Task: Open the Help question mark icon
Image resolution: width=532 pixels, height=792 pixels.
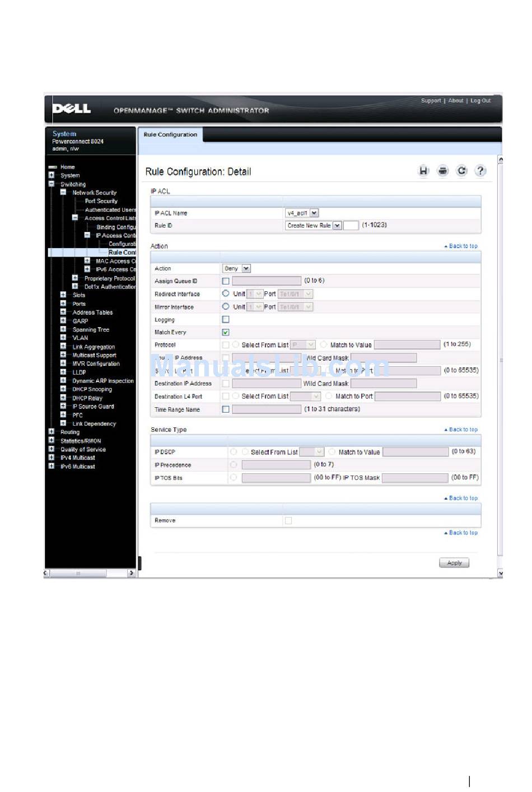Action: click(x=480, y=171)
